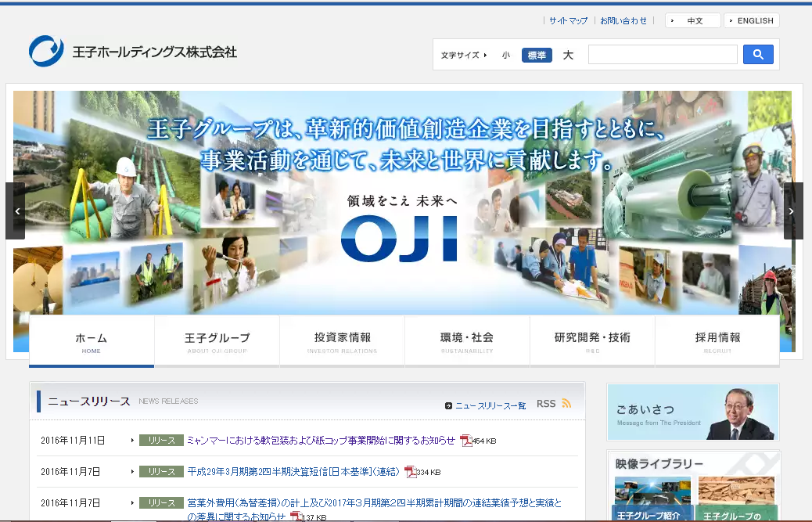
Task: Advance to the next carousel slide
Action: pos(793,211)
